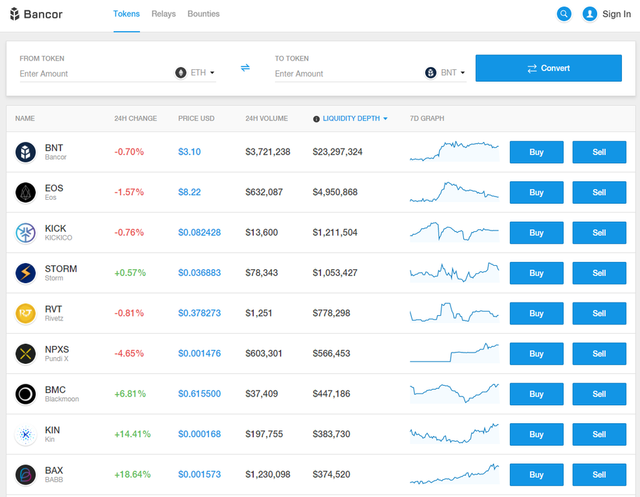Click the $0.082428 KICK price
Screen dimensions: 640x497
click(199, 233)
